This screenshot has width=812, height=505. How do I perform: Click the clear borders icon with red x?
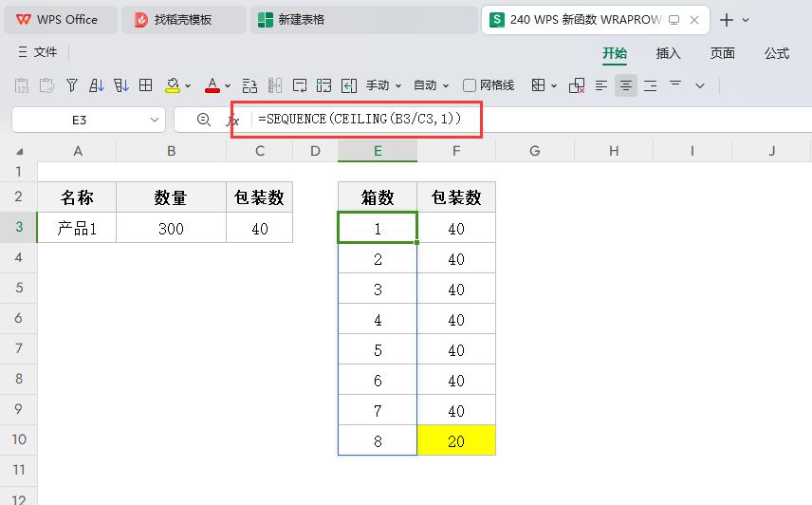click(x=577, y=85)
